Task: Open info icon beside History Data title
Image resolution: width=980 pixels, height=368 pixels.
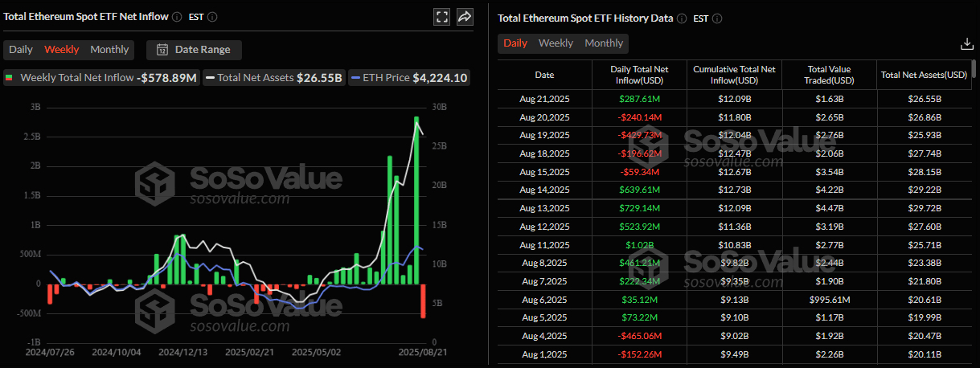Action: tap(682, 18)
